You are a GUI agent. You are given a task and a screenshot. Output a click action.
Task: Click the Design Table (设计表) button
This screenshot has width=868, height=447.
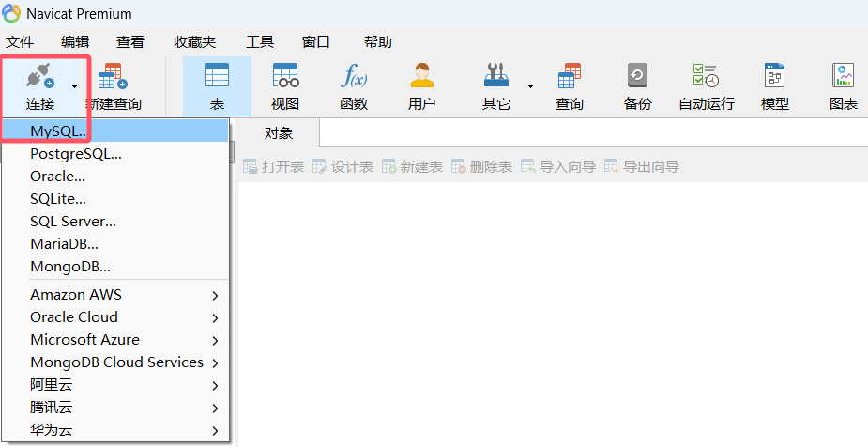click(x=343, y=167)
